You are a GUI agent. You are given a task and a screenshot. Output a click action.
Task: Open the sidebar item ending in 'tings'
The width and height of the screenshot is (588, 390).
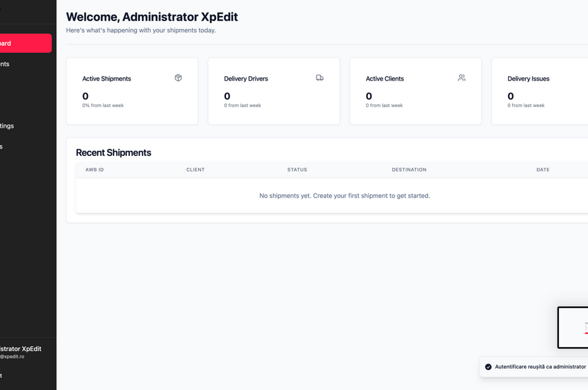tap(7, 126)
